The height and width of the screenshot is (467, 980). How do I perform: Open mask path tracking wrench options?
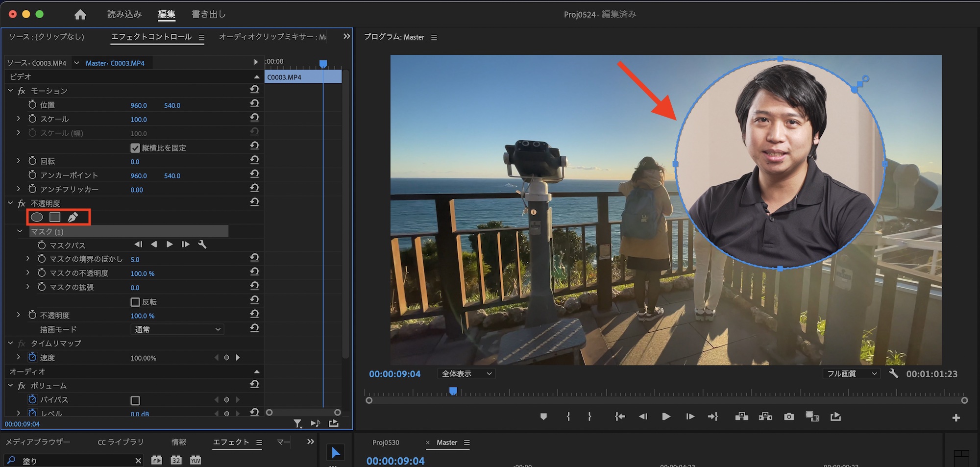202,245
